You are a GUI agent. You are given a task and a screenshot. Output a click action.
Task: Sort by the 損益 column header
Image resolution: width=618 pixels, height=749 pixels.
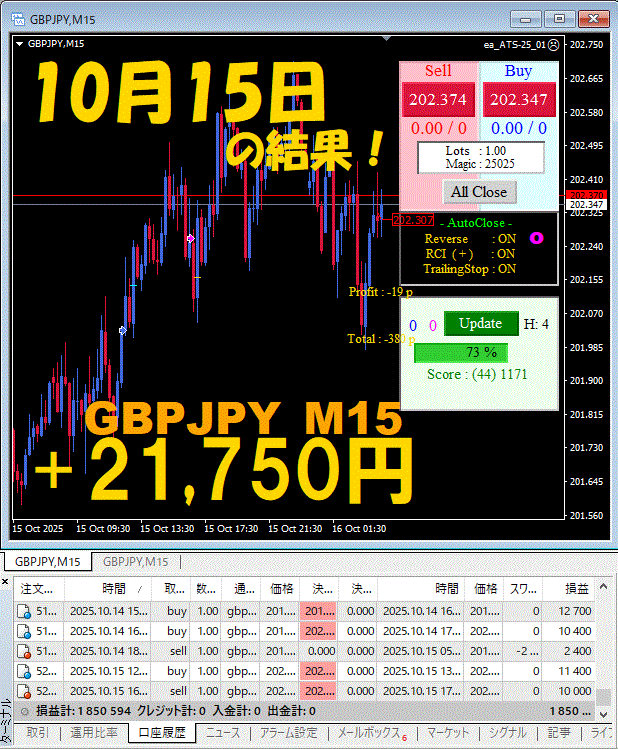tap(569, 589)
